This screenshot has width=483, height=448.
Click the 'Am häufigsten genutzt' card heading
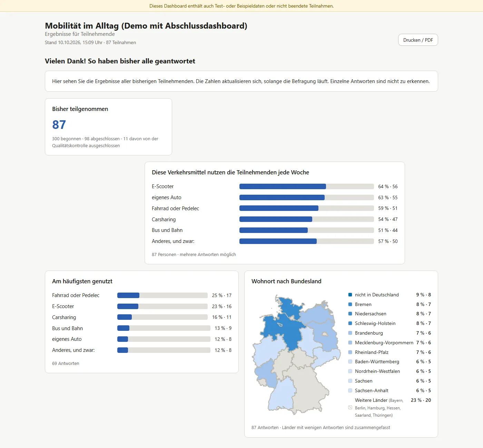(x=82, y=281)
